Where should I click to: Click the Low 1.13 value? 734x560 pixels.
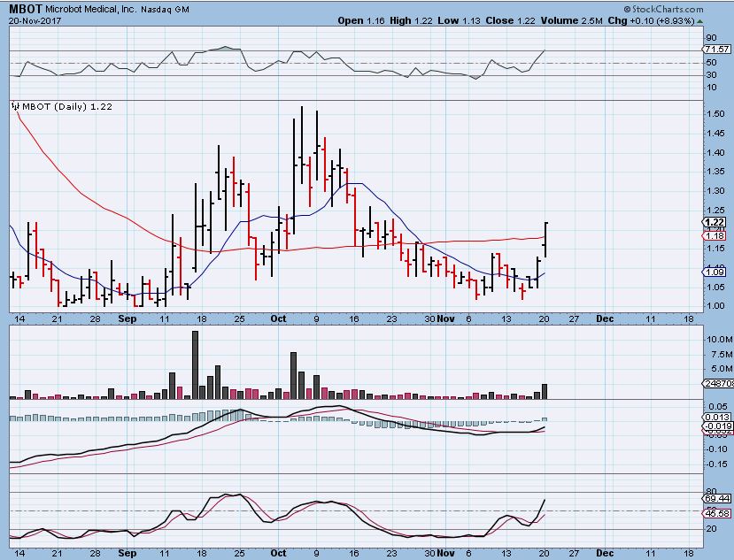tap(459, 20)
